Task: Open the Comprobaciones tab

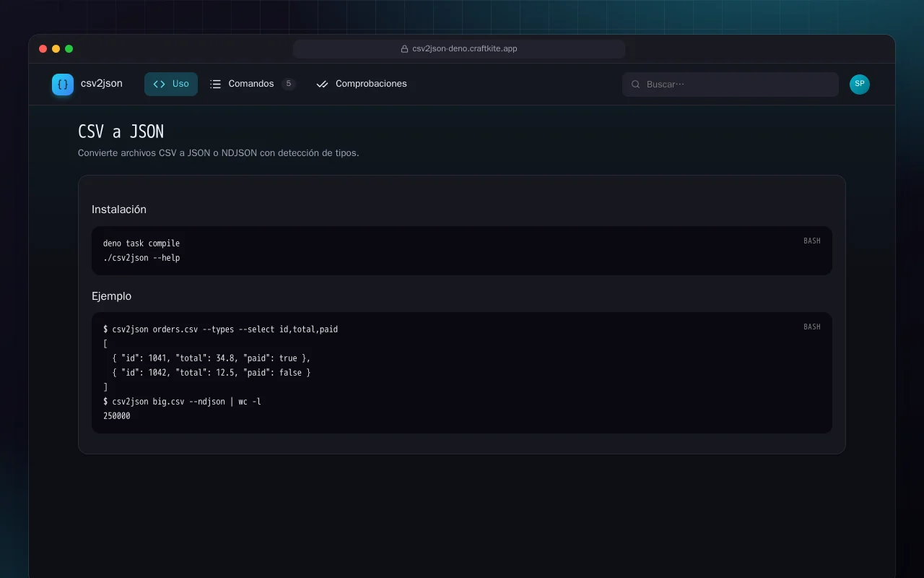Action: pos(362,84)
